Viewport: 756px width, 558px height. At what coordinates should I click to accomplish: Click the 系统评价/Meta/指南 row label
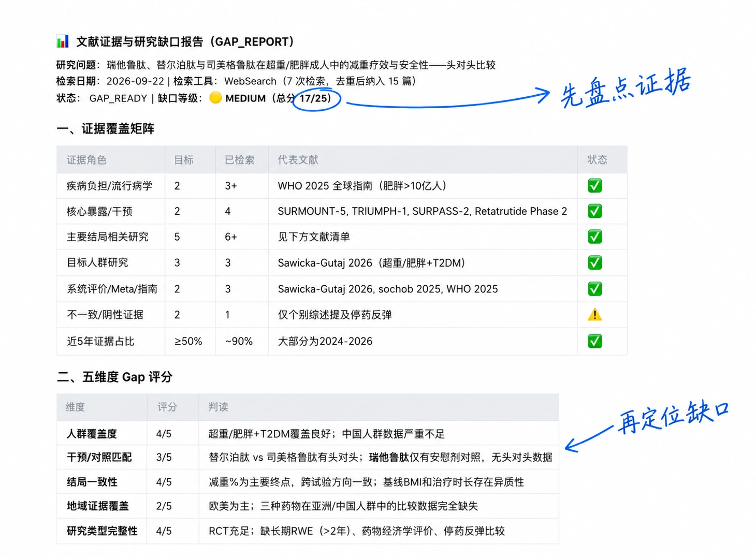point(112,289)
